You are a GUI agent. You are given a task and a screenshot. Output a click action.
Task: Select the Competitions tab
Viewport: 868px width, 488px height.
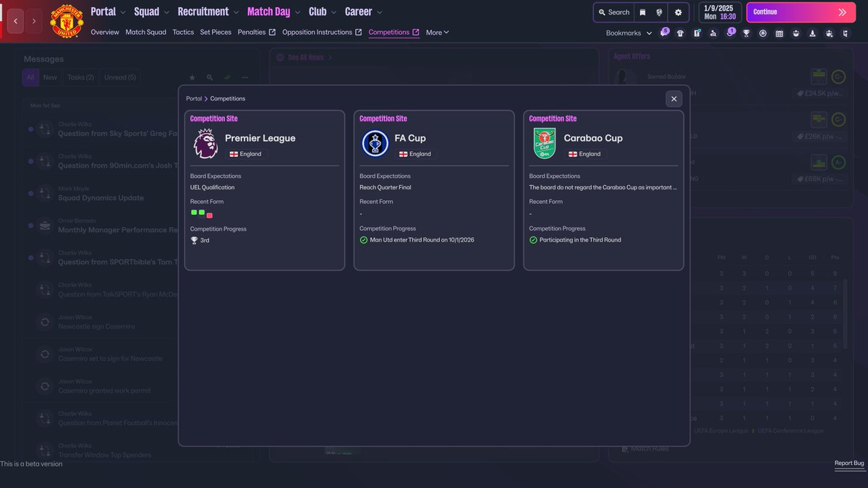pyautogui.click(x=393, y=33)
